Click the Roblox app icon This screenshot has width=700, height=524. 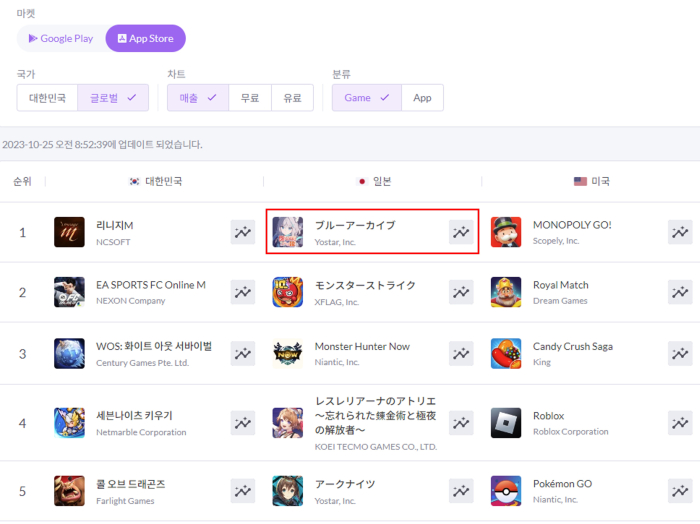pyautogui.click(x=506, y=423)
